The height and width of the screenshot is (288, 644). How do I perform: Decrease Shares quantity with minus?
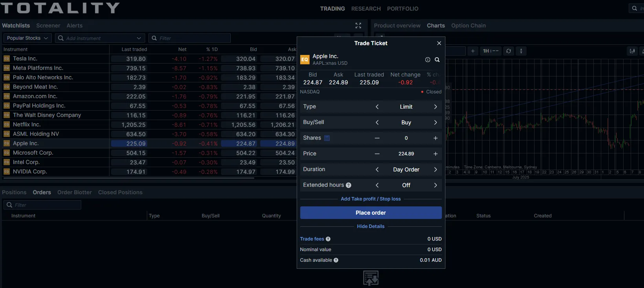[x=377, y=138]
